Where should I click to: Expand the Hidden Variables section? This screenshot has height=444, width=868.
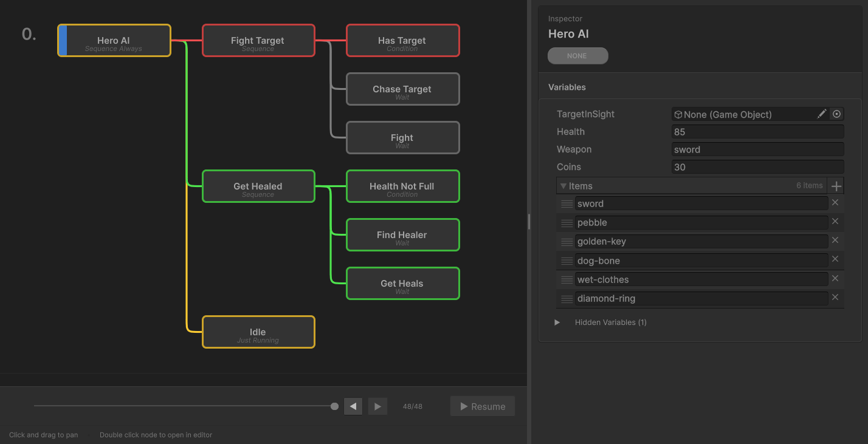(x=557, y=322)
